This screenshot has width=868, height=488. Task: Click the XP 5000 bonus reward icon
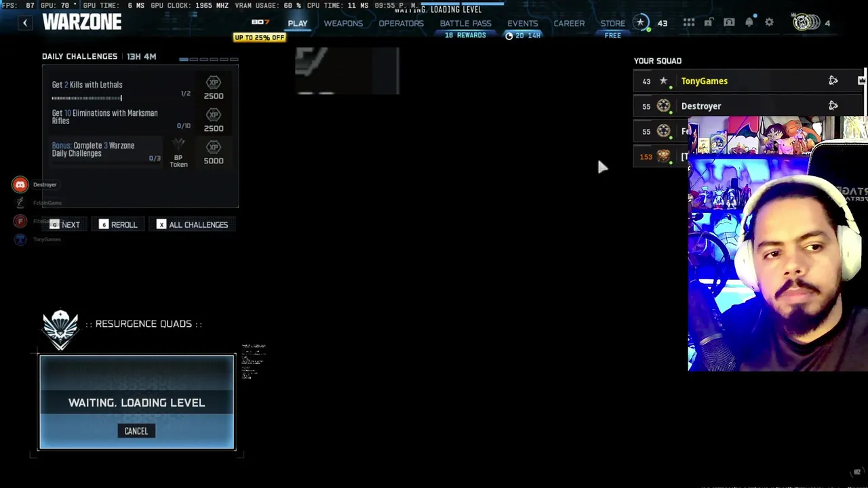pyautogui.click(x=214, y=147)
